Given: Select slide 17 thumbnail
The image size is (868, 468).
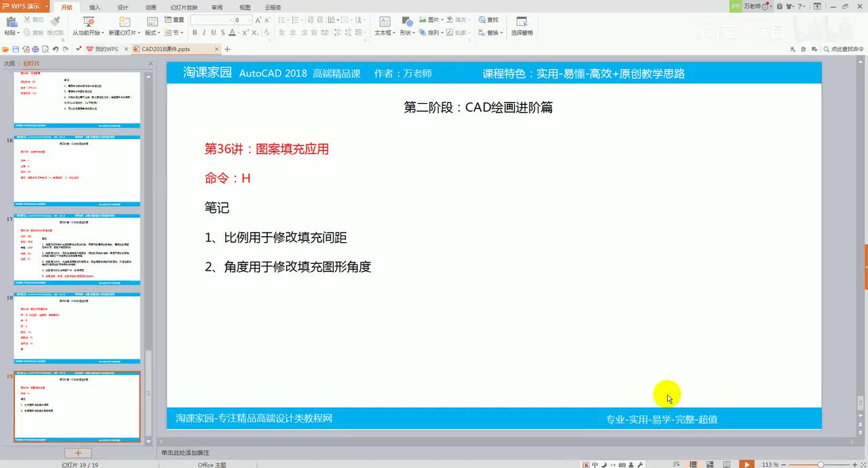Looking at the screenshot, I should click(x=77, y=250).
